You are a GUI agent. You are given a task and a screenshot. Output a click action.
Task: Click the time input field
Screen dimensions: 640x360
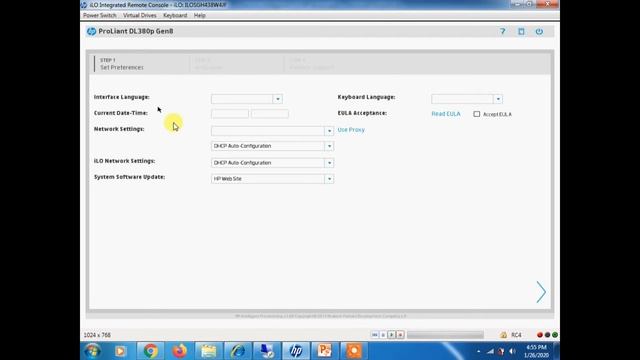coord(270,114)
